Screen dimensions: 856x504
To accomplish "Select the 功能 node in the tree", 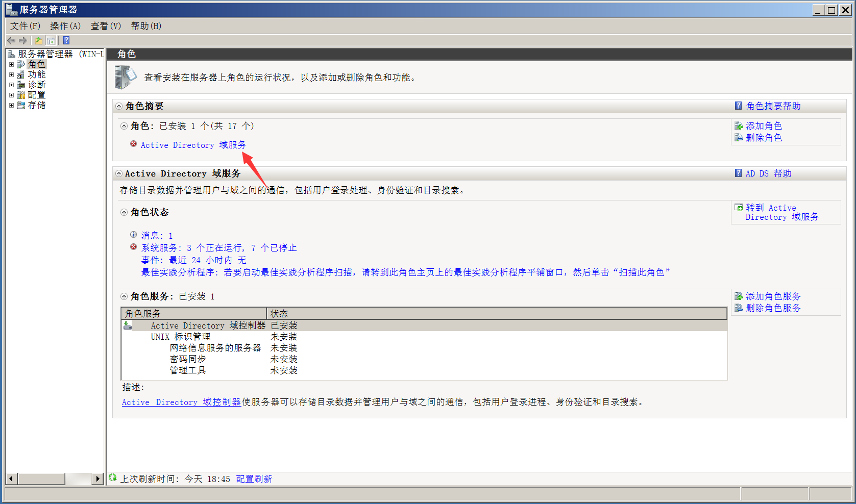I will tap(37, 74).
